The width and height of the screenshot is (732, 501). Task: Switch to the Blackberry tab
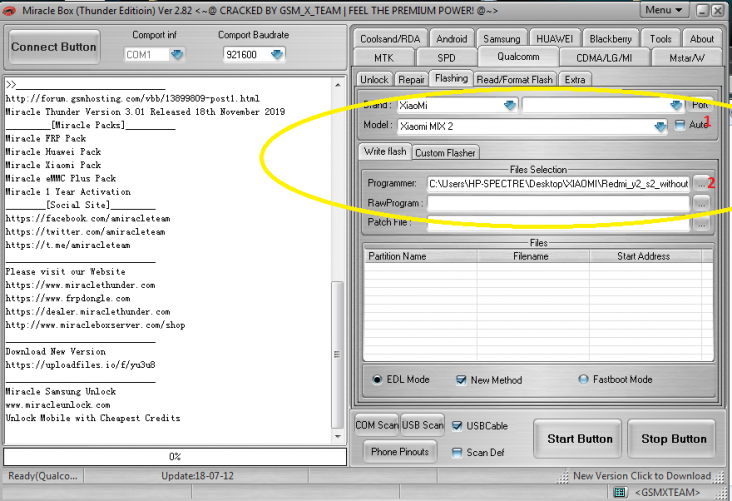coord(610,39)
